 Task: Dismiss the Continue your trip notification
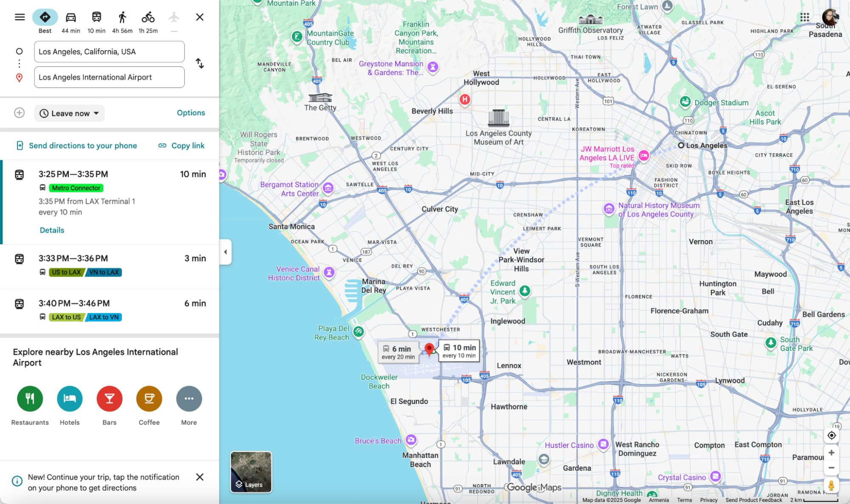(199, 477)
